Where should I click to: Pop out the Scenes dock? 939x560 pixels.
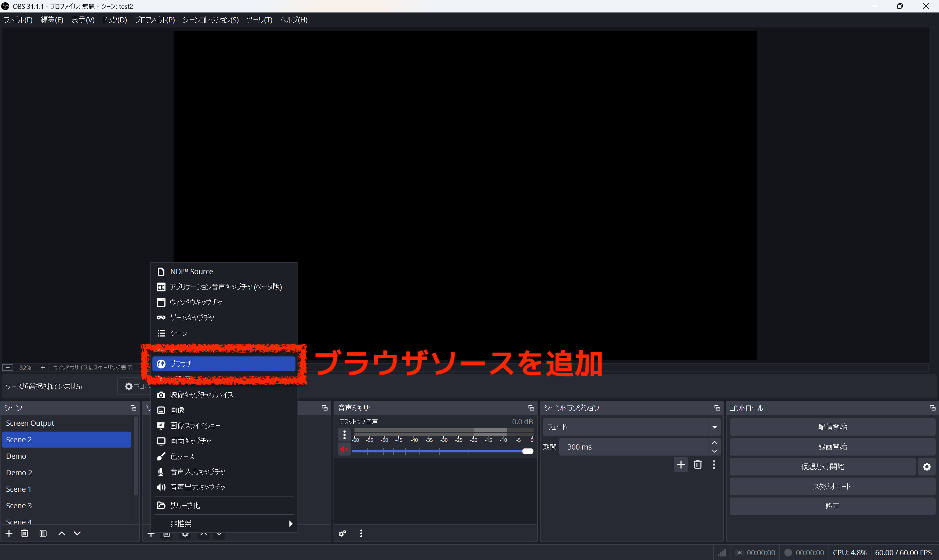[x=133, y=408]
